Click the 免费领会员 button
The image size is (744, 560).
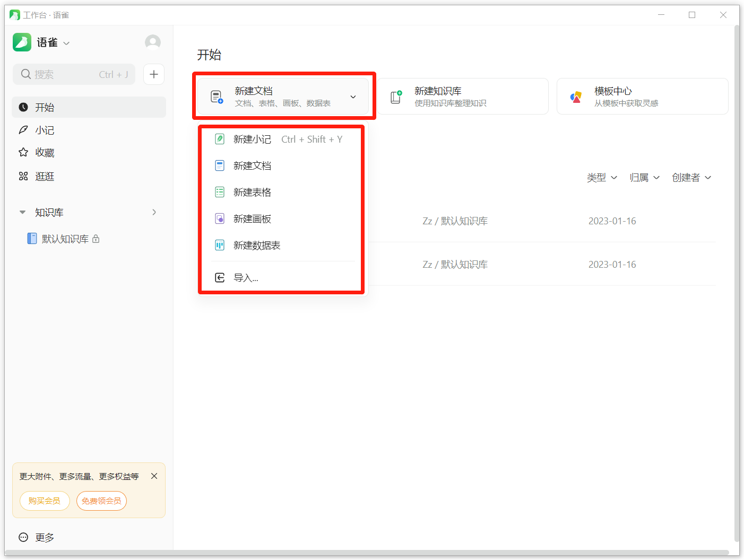[x=101, y=501]
